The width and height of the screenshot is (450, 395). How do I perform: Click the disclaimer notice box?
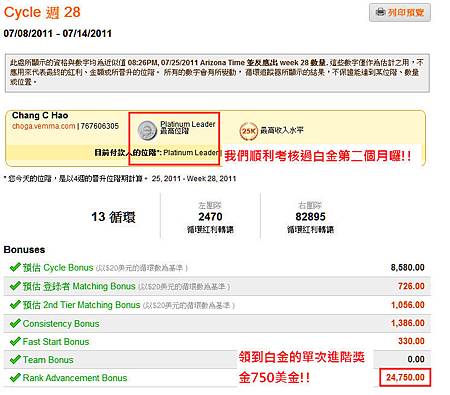click(x=217, y=73)
